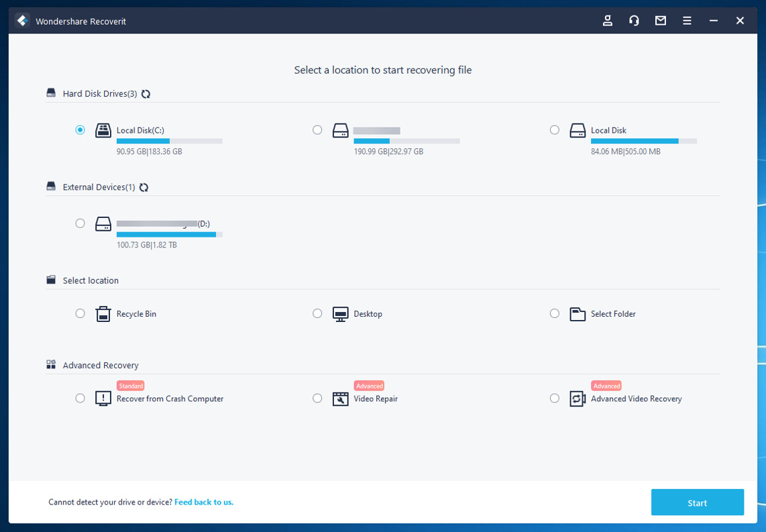The height and width of the screenshot is (532, 766).
Task: Open the Feed back to us link
Action: click(204, 502)
